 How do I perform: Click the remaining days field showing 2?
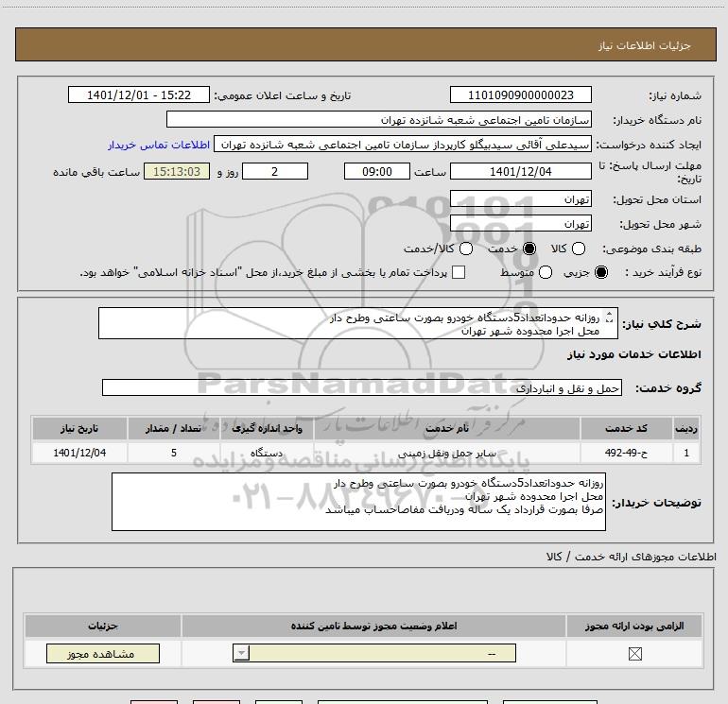(x=275, y=171)
